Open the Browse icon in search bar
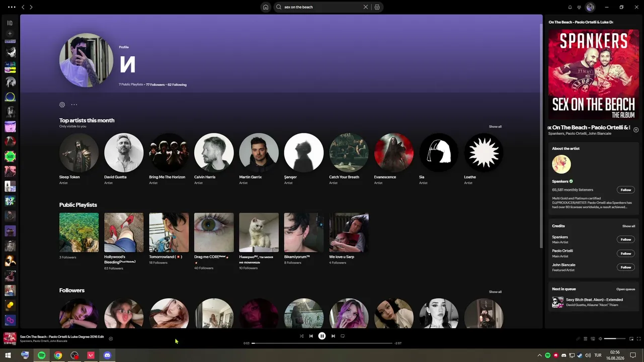 click(x=377, y=7)
